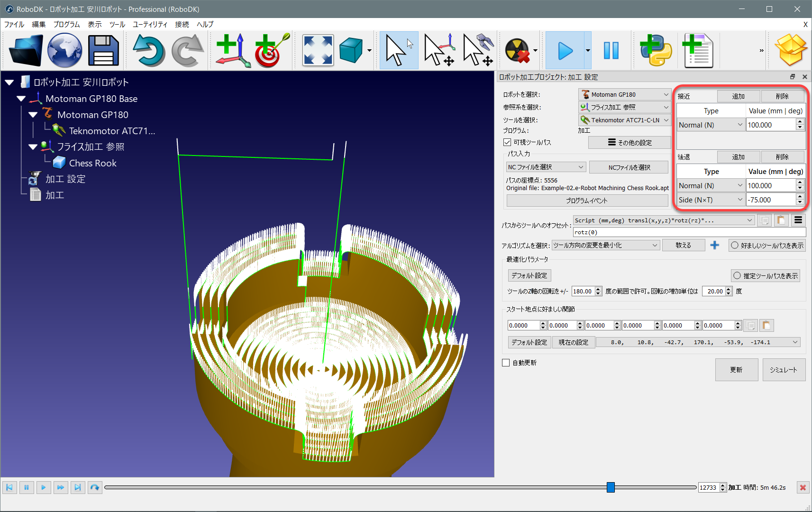This screenshot has width=812, height=512.
Task: Paste the path-to-tool offset script
Action: (x=781, y=220)
